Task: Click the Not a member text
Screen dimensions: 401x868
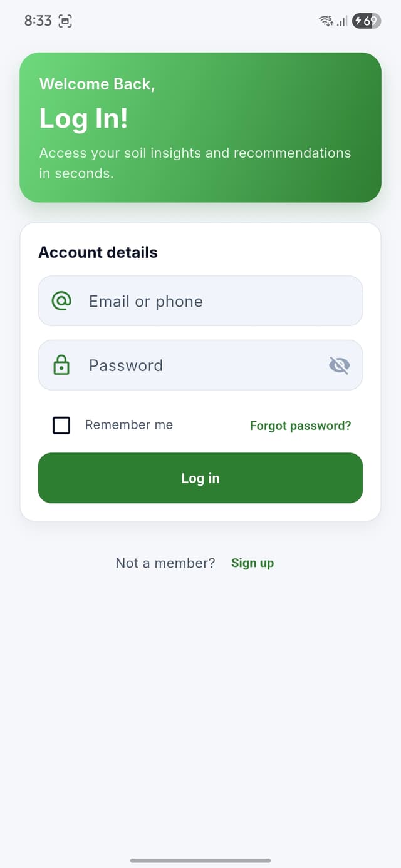Action: 165,563
